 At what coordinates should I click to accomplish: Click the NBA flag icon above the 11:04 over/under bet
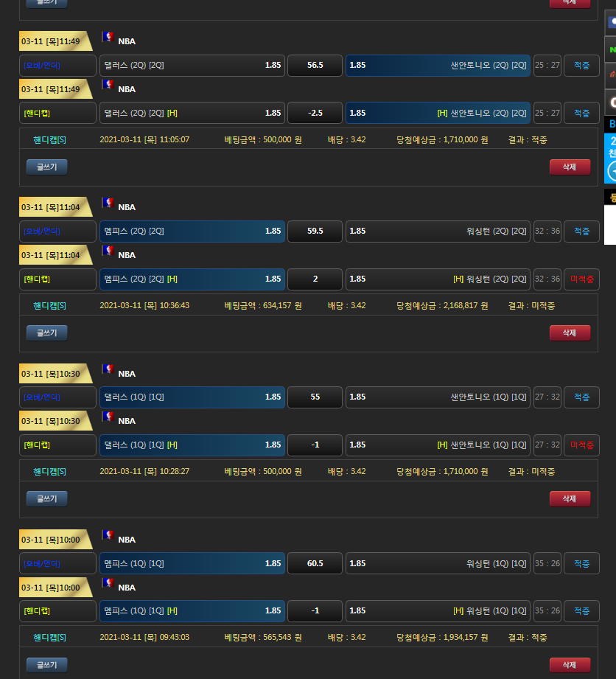click(x=108, y=203)
